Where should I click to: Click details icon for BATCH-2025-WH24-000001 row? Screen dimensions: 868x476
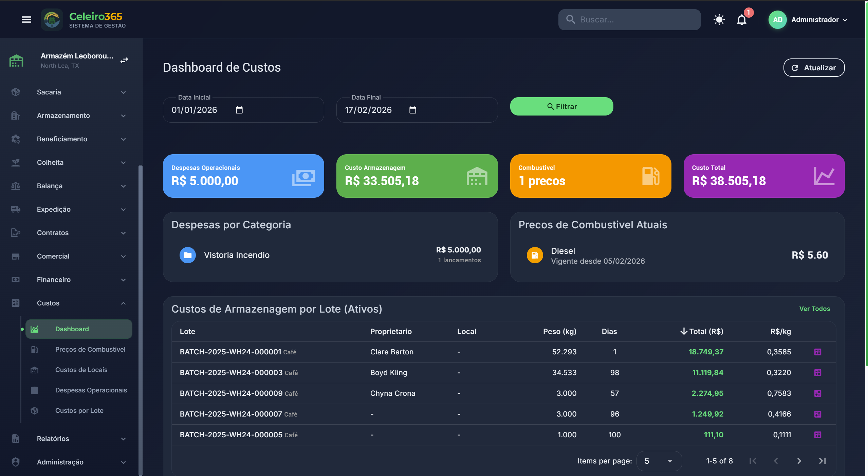click(817, 352)
